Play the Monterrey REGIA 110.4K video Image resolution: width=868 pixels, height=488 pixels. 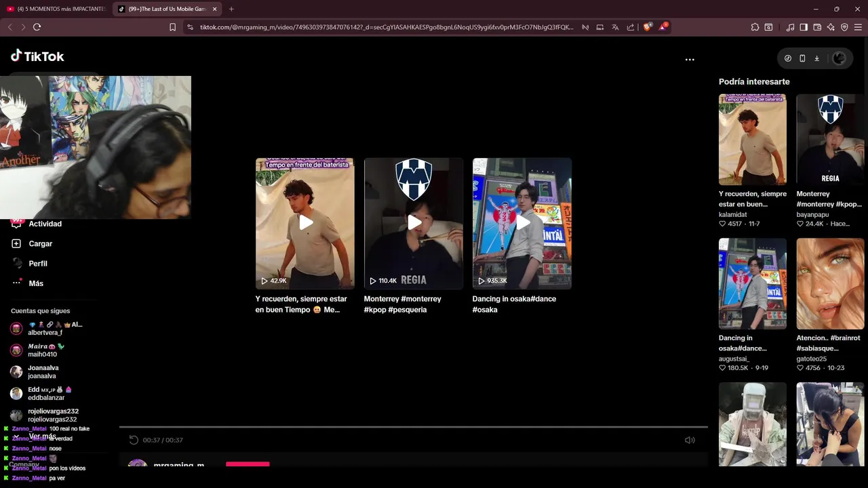click(414, 223)
